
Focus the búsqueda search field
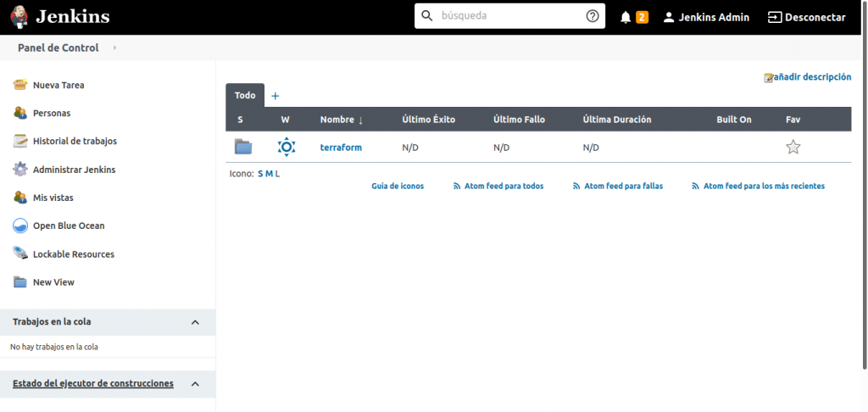(510, 16)
